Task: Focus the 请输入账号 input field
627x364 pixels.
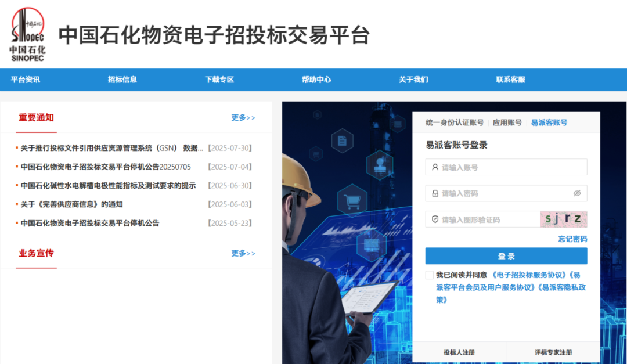Action: point(506,167)
